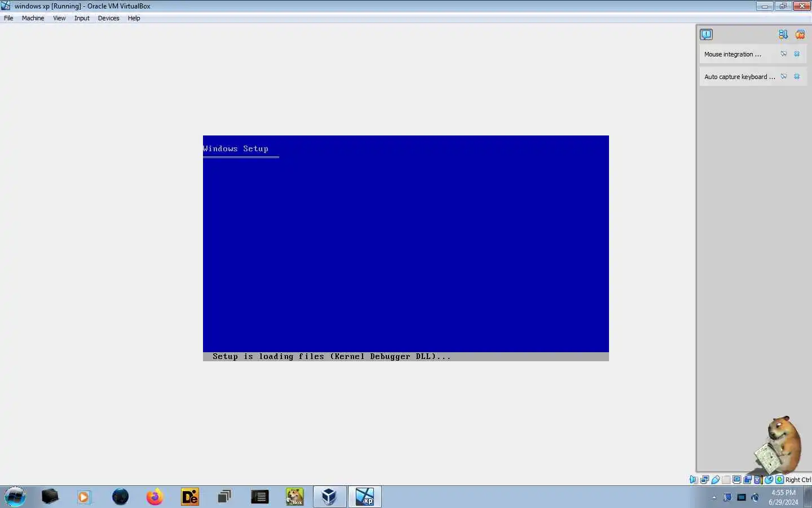Click the taskbar clock showing 4:55 PM
This screenshot has width=812, height=508.
pyautogui.click(x=783, y=497)
